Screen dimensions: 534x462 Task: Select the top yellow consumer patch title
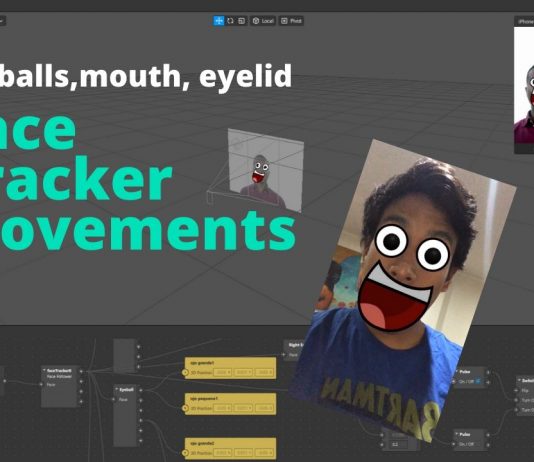pos(202,363)
